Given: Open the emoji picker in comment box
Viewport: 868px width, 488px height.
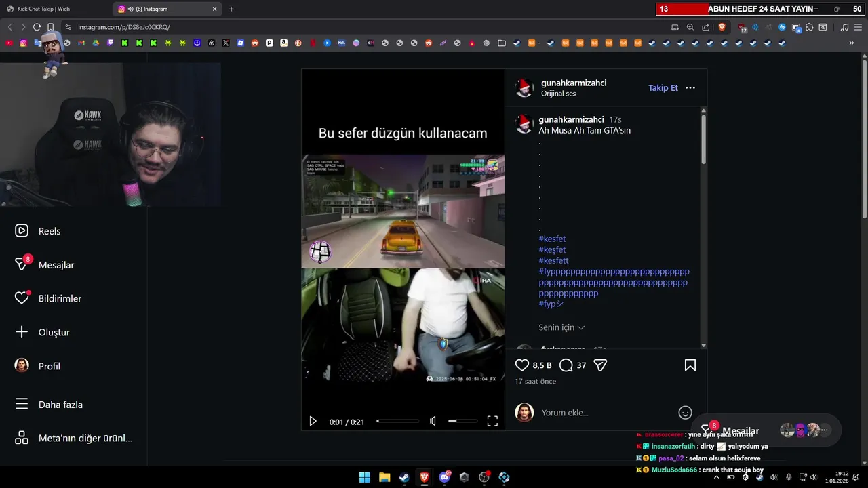Looking at the screenshot, I should pyautogui.click(x=685, y=413).
